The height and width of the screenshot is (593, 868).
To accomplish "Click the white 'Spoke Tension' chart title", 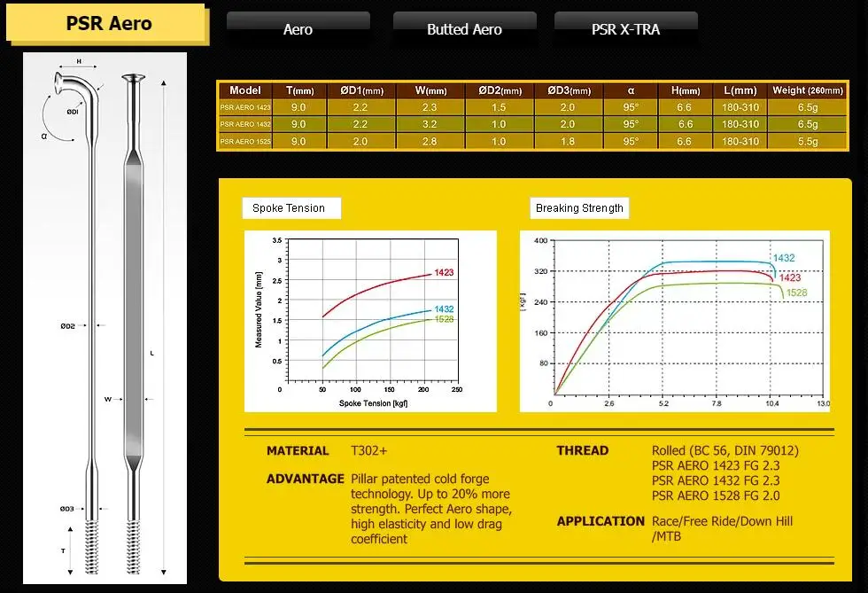I will [291, 208].
